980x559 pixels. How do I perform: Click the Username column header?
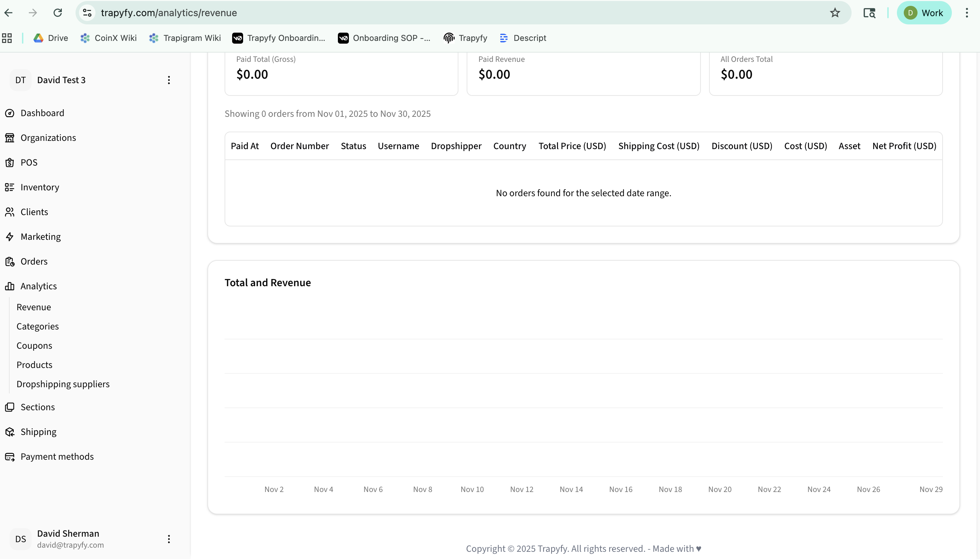398,146
